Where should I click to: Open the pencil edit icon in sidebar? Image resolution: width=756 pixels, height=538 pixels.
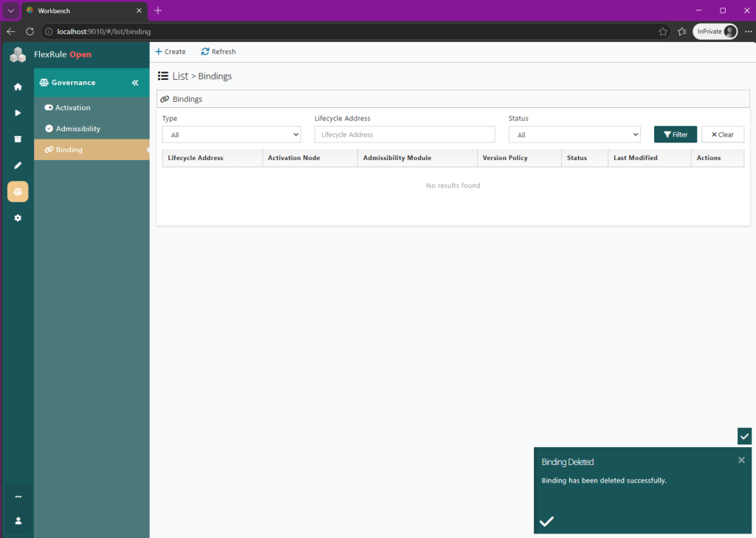tap(18, 165)
